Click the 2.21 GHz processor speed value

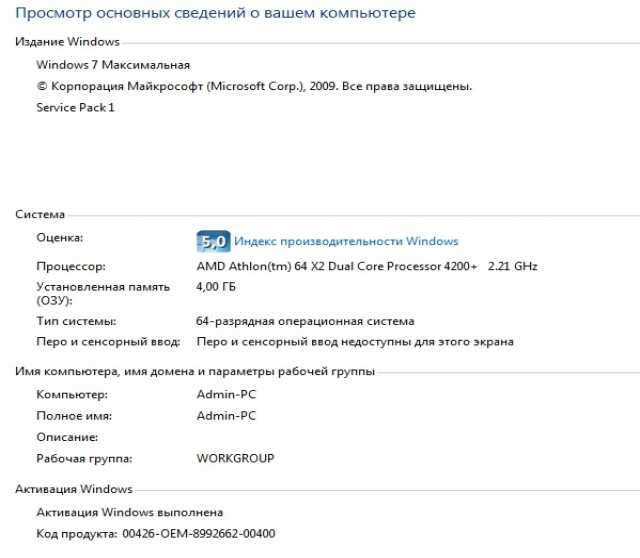(x=513, y=267)
